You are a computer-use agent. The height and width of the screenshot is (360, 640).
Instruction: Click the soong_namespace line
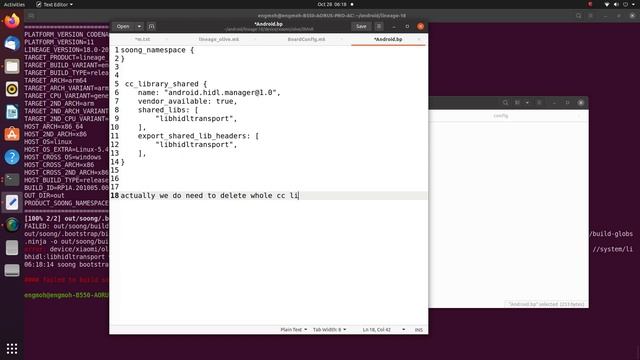(x=157, y=50)
